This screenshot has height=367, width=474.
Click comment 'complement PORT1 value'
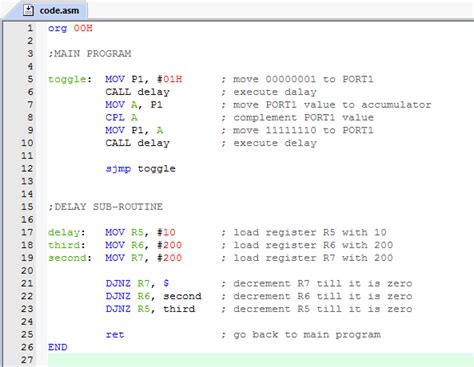point(303,118)
